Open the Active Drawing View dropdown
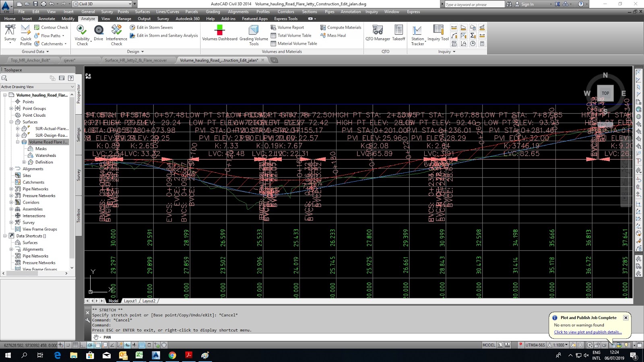This screenshot has width=644, height=362. click(x=72, y=86)
